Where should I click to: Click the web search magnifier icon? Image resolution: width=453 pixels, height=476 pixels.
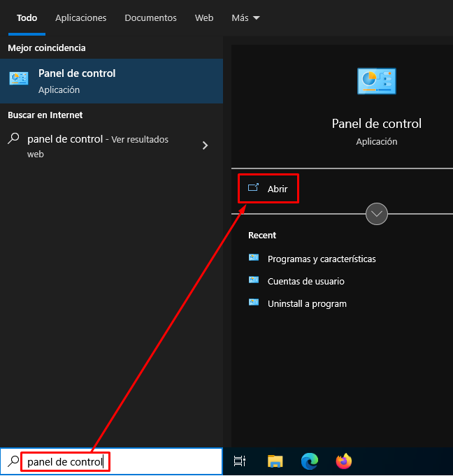tap(13, 138)
